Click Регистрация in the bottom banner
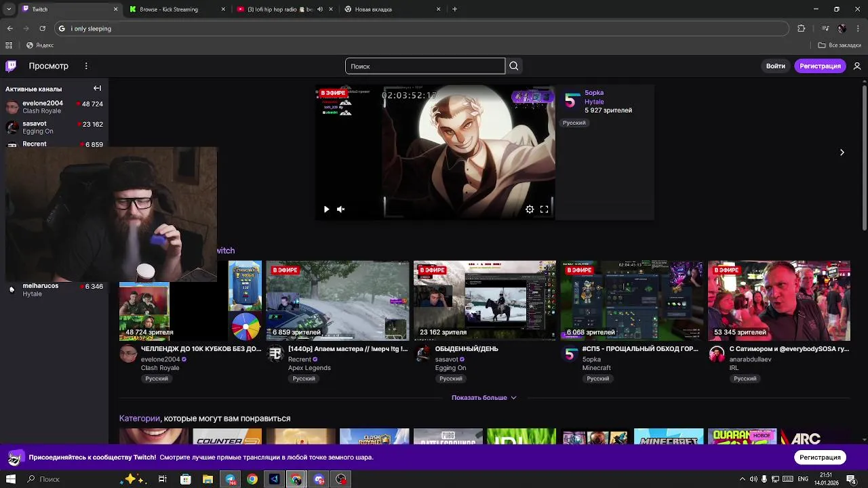Screen dimensions: 868x488 point(820,457)
